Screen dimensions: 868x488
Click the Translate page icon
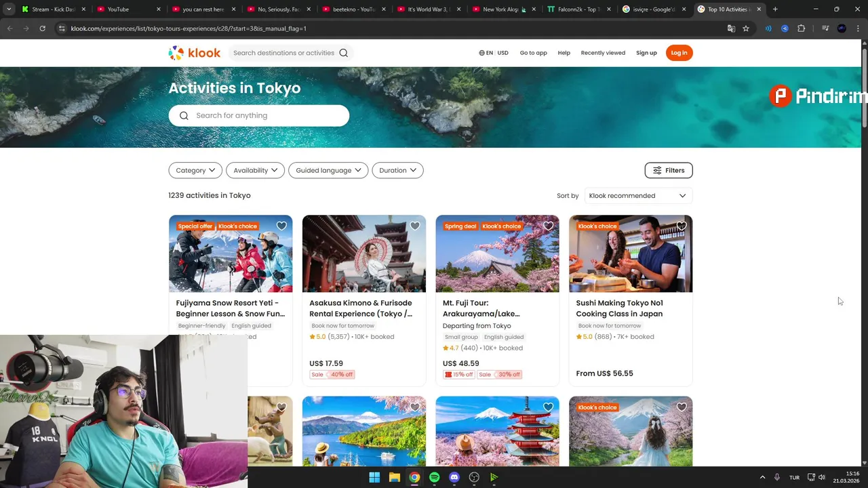coord(731,28)
